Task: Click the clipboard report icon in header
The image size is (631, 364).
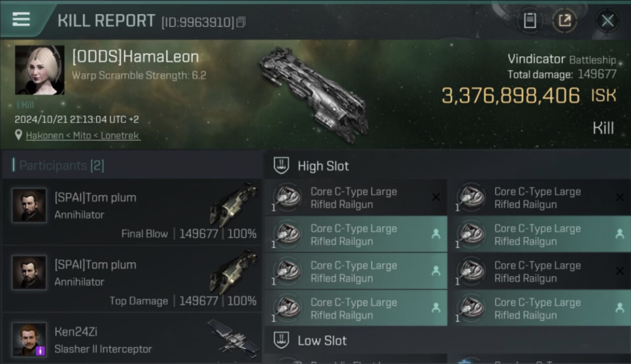Action: tap(530, 21)
